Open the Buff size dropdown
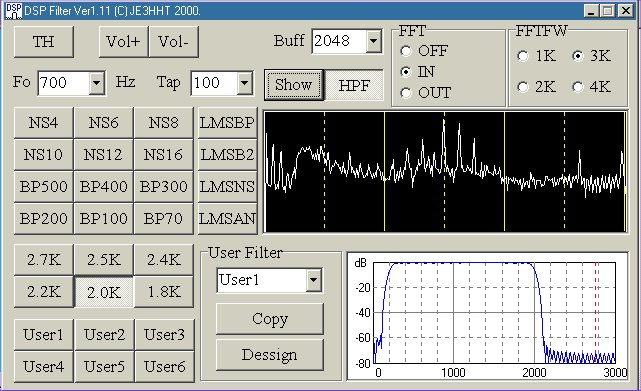The image size is (641, 391). pyautogui.click(x=373, y=41)
